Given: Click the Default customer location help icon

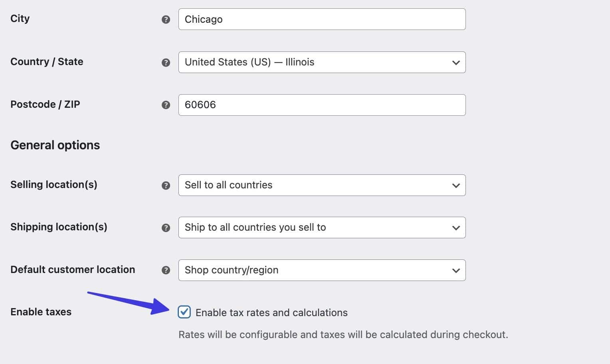Looking at the screenshot, I should click(x=165, y=270).
